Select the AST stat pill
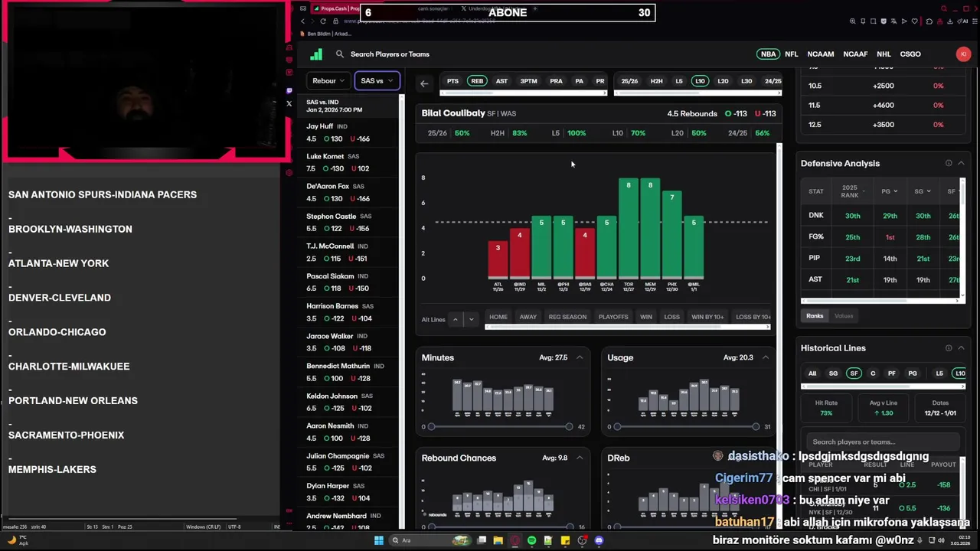Viewport: 980px width, 551px height. [x=501, y=81]
